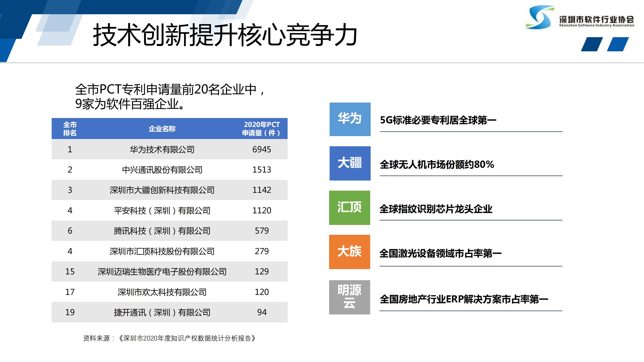Select the cell 深圳迈瑞生物医疗电子股份有限公司
Screen dimensions: 644x362
pos(162,271)
